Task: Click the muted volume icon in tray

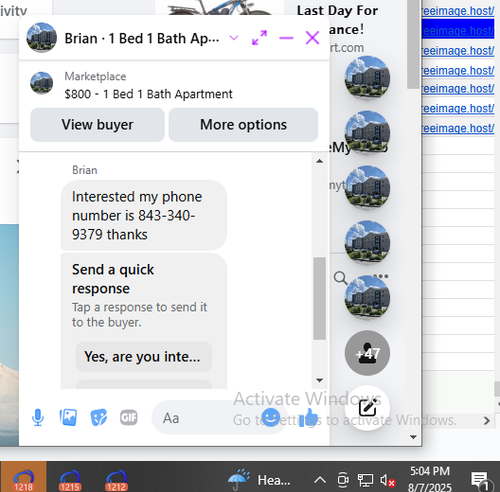Action: (x=387, y=480)
